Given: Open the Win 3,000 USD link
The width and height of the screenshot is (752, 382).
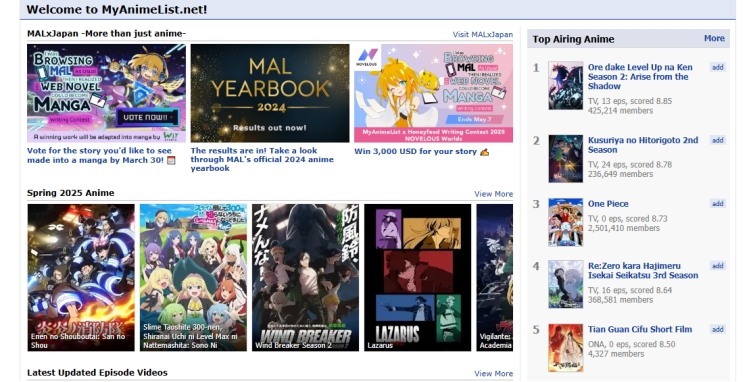Looking at the screenshot, I should point(421,151).
